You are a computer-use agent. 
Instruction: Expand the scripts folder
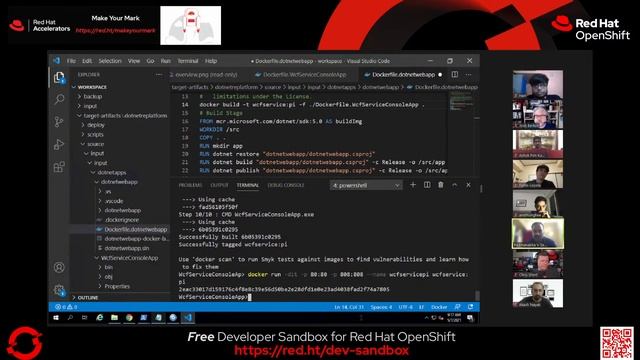click(95, 135)
